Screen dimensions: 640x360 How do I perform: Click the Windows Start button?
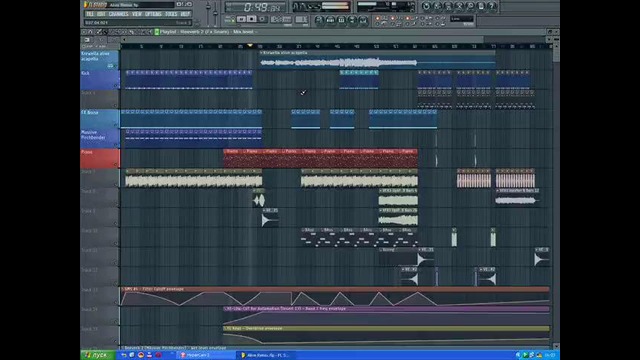tap(98, 355)
